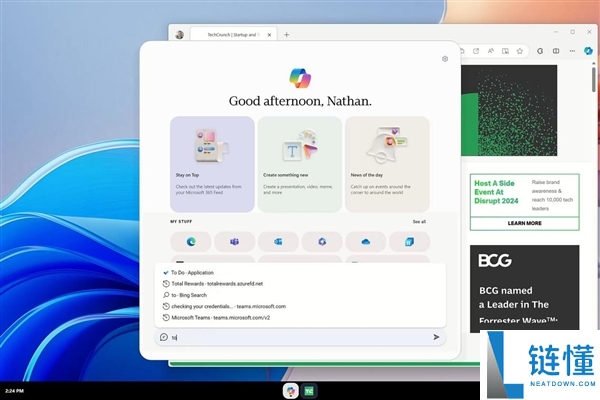The width and height of the screenshot is (600, 400).
Task: Select the TechCrunch browser tab
Action: click(233, 35)
